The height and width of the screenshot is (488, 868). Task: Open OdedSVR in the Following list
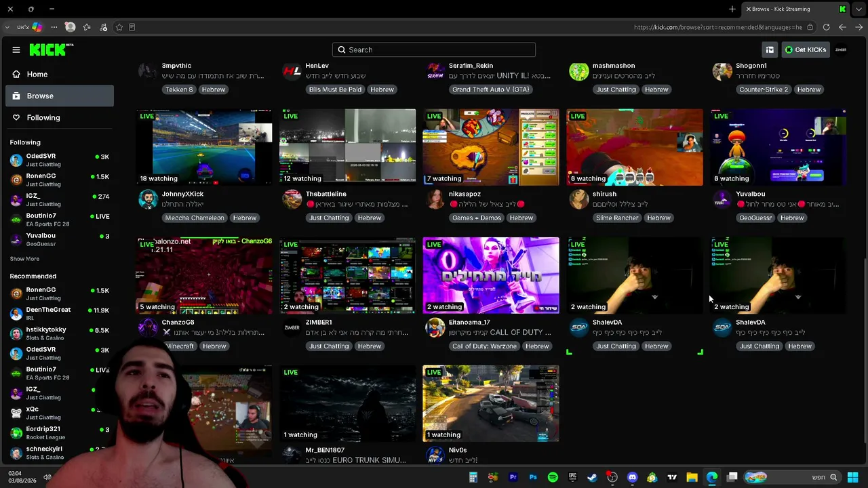pos(60,160)
